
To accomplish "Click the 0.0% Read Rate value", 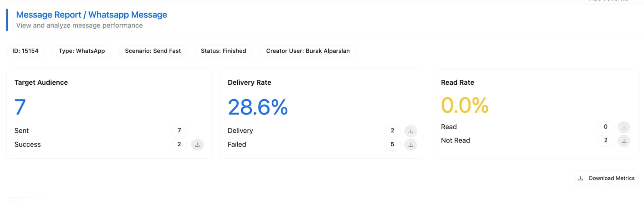I will pyautogui.click(x=465, y=105).
